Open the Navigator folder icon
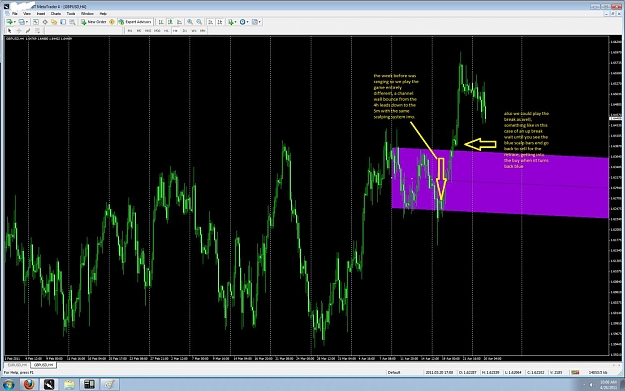The image size is (625, 391). 54,22
